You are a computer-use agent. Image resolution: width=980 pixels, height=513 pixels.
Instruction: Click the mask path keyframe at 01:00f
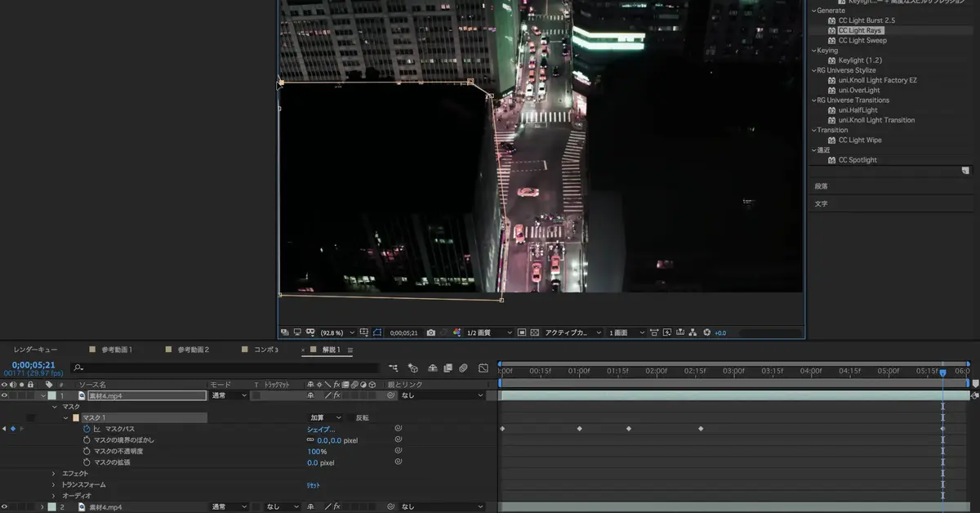click(579, 429)
